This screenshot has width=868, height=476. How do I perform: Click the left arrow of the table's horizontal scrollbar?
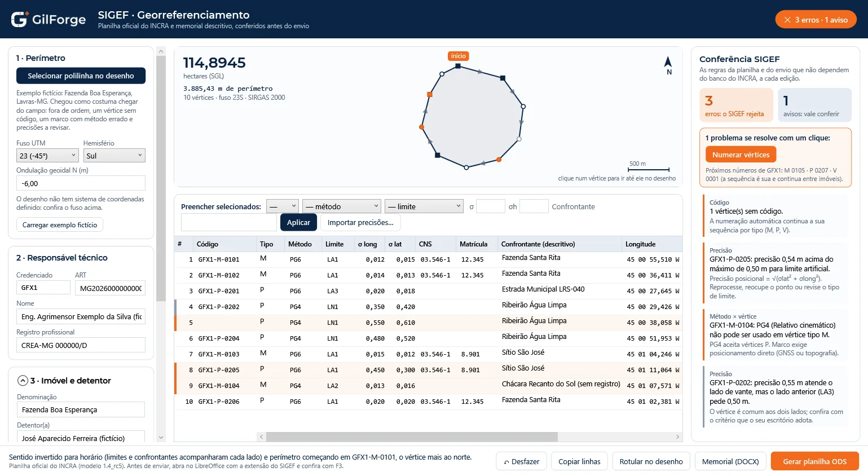261,437
